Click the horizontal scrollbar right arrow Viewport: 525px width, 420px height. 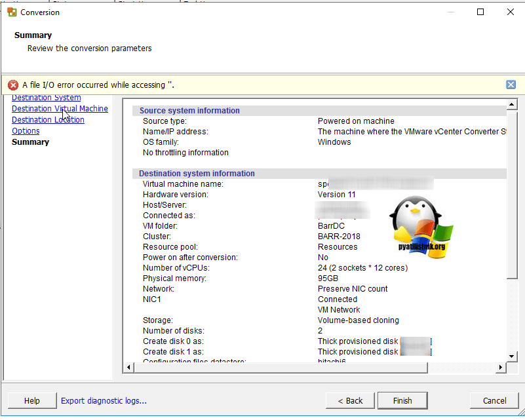[x=501, y=367]
